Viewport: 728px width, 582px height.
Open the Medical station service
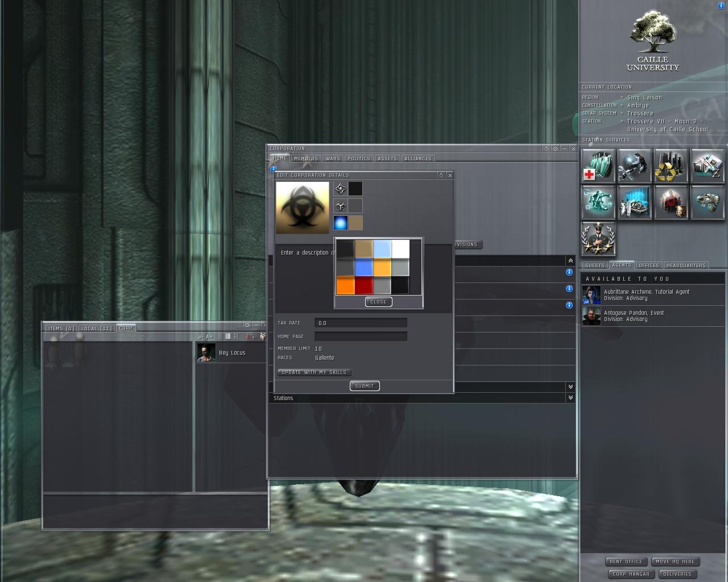pos(598,166)
